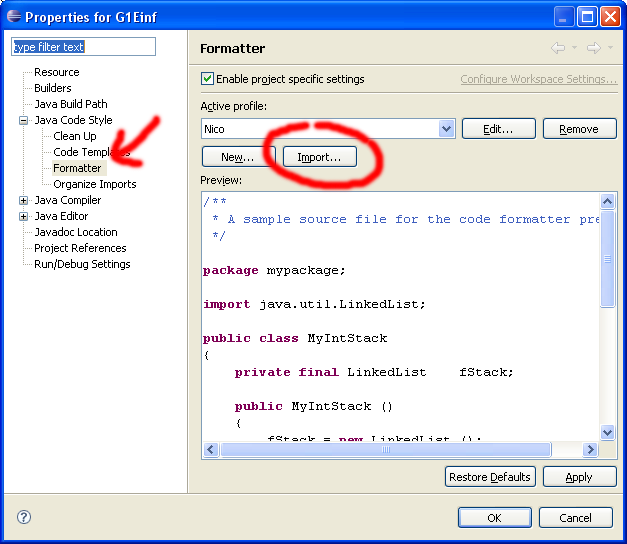
Task: Click the help question mark icon
Action: (24, 517)
